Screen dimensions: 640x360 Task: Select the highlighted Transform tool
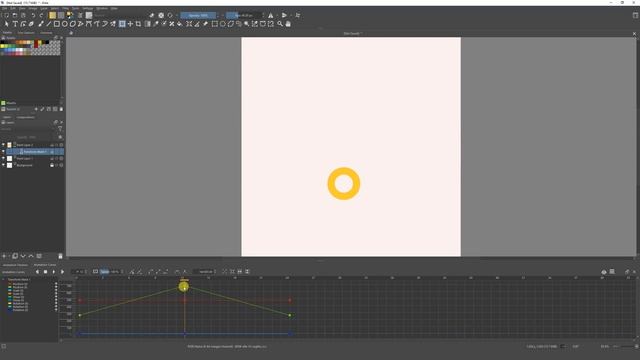click(x=122, y=24)
